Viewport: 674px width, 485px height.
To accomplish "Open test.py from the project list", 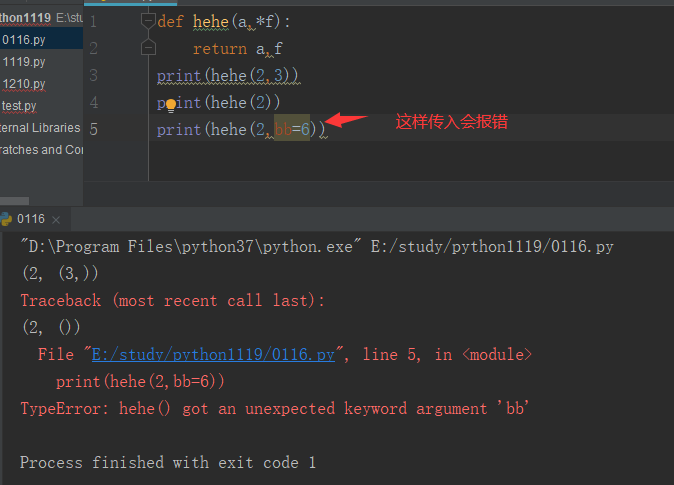I will point(19,106).
